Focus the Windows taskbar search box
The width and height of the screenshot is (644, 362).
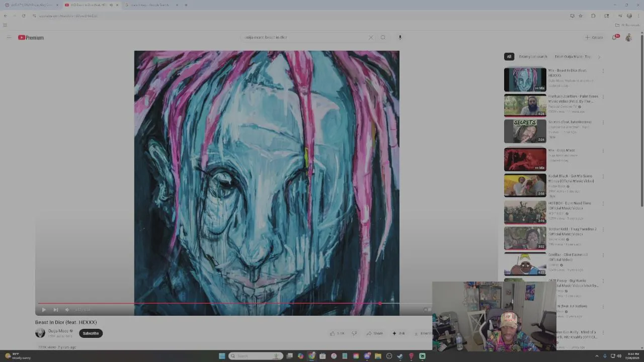tap(255, 356)
